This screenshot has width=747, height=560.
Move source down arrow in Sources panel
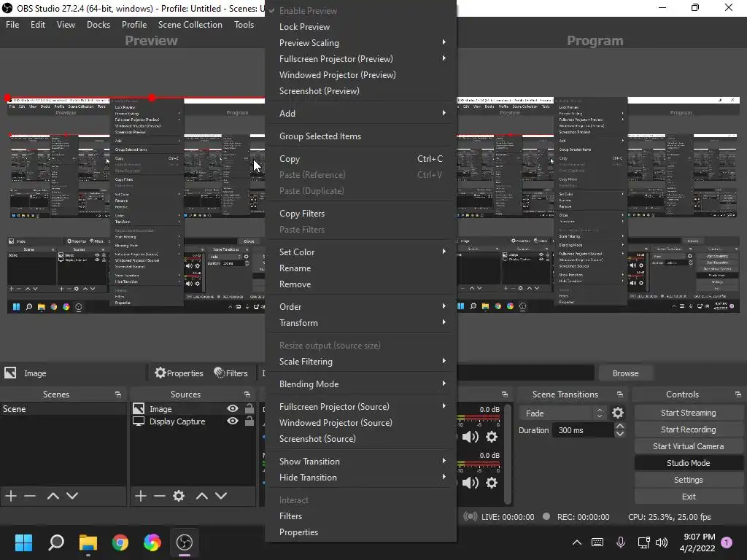click(x=220, y=496)
